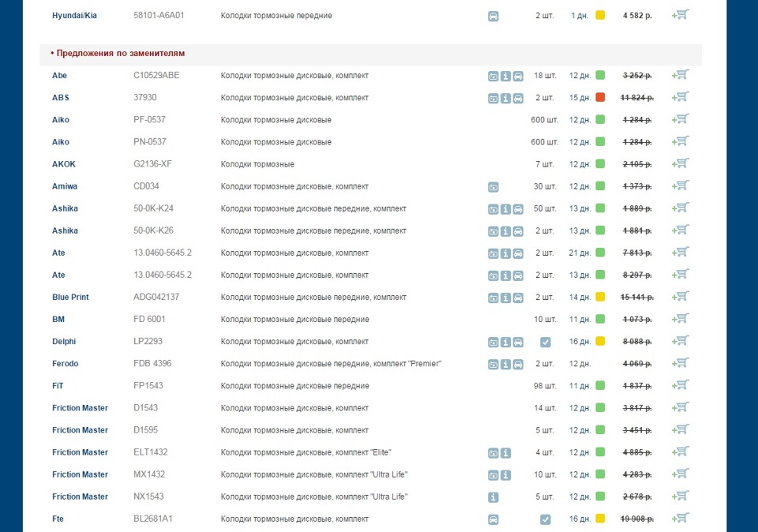This screenshot has width=758, height=532.
Task: Click car icon in the Fte BL2681A1 row
Action: [493, 519]
